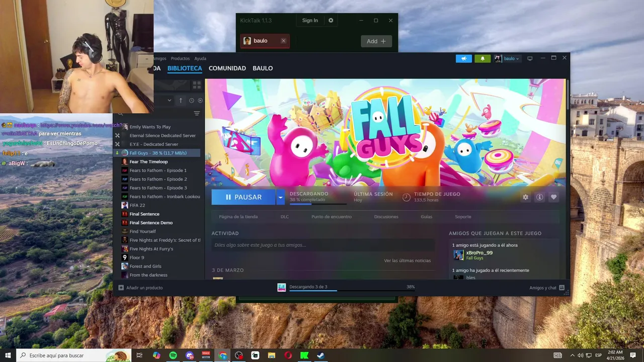Open Opera GX from taskbar
Viewport: 644px width, 362px height.
288,355
